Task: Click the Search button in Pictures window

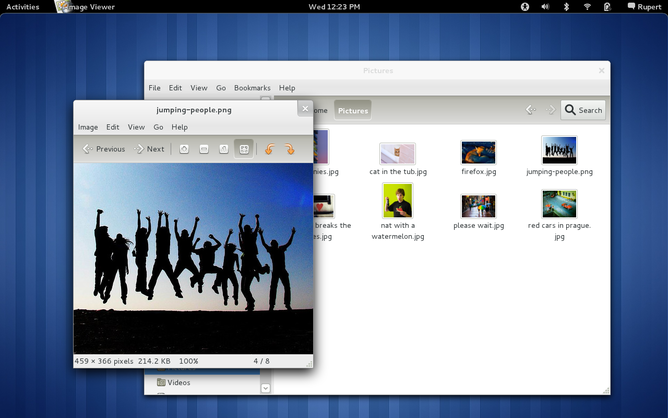Action: click(583, 110)
